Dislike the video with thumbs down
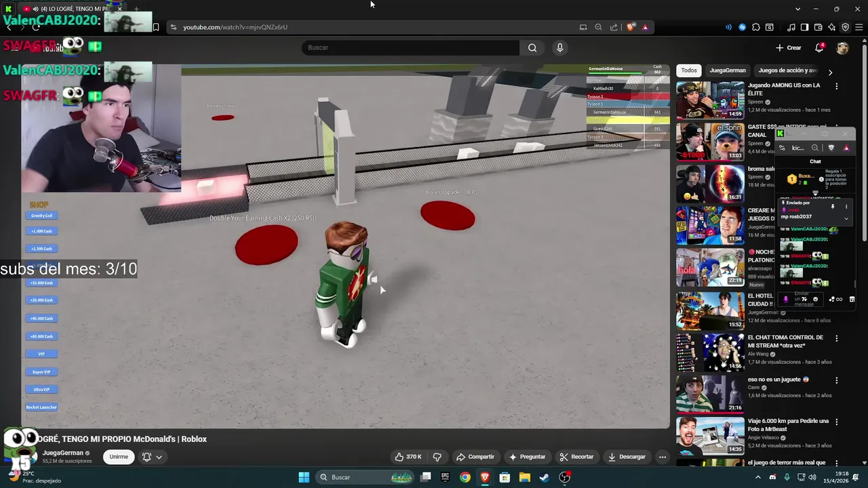868x488 pixels. point(437,457)
